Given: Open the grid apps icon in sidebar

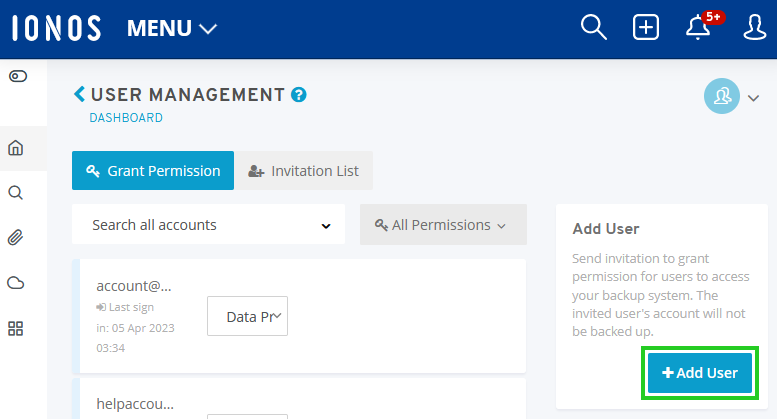Looking at the screenshot, I should tap(16, 328).
